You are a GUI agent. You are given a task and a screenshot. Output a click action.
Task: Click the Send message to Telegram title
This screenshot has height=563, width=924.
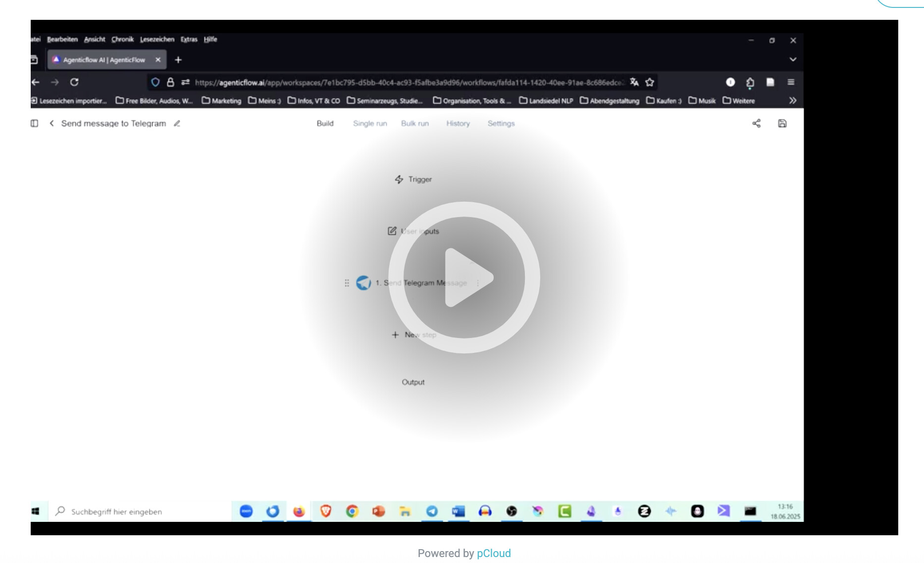point(113,123)
